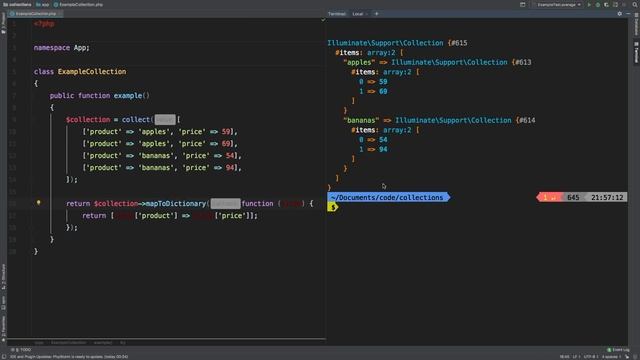Click the LF line separator status entry
This screenshot has height=360, width=640.
pos(576,357)
